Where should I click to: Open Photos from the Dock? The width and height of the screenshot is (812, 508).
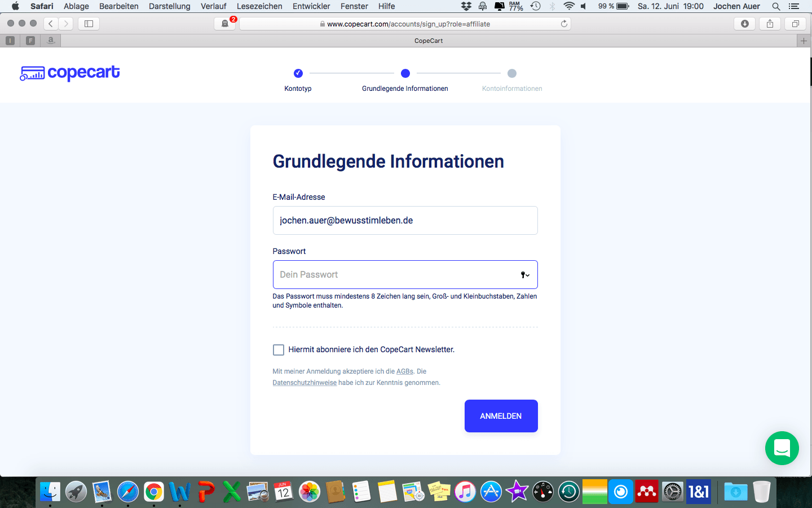tap(310, 492)
